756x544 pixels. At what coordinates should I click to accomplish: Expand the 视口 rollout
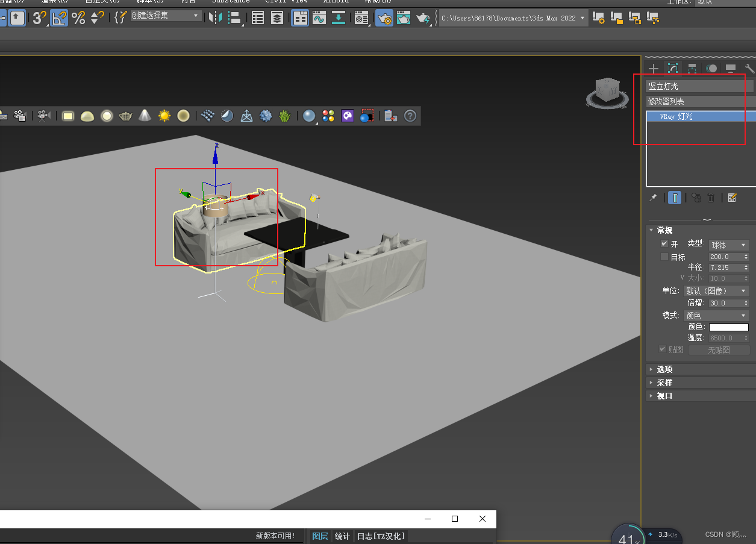(700, 396)
